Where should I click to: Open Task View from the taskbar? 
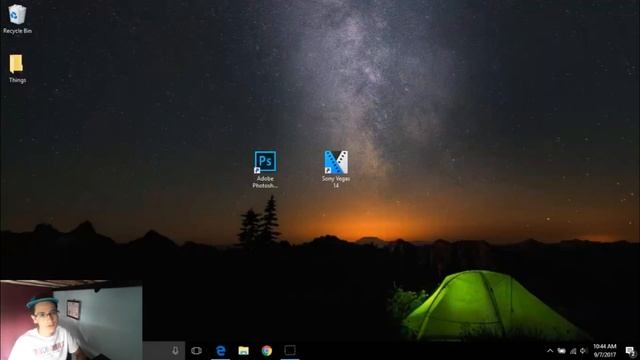(x=196, y=351)
